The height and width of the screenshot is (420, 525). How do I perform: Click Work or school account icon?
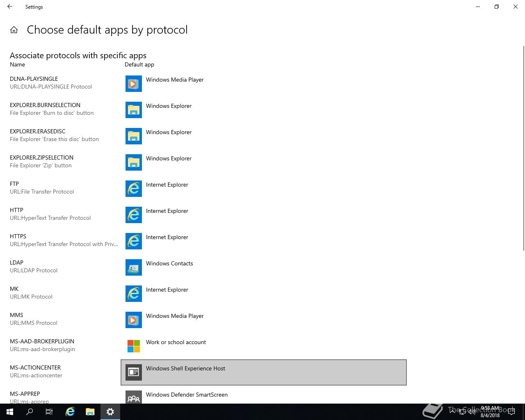click(134, 346)
